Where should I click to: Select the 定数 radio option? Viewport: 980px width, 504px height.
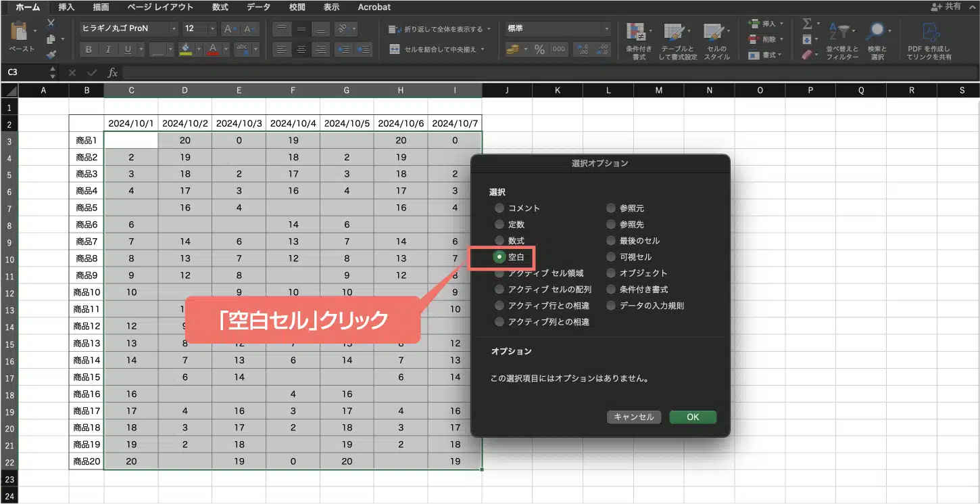[499, 225]
